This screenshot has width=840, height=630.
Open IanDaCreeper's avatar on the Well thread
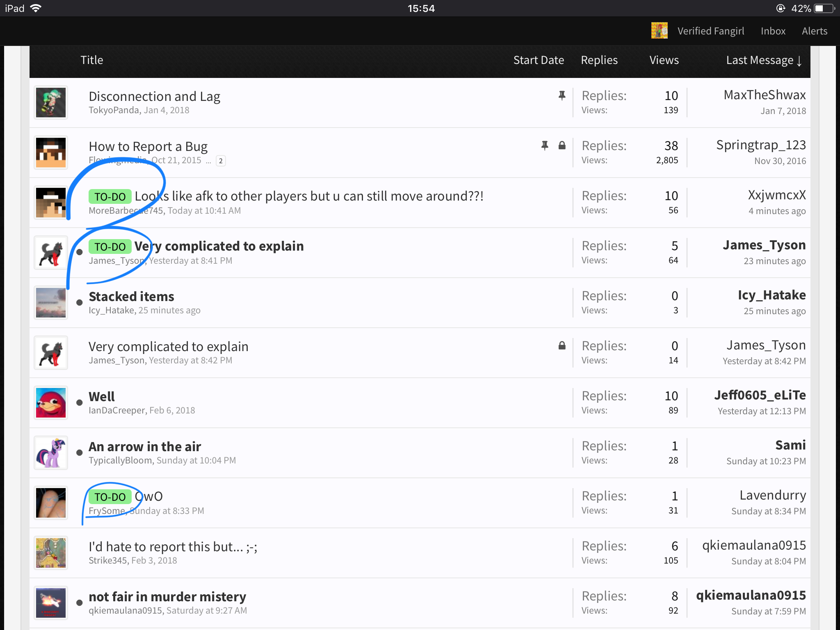[x=51, y=403]
